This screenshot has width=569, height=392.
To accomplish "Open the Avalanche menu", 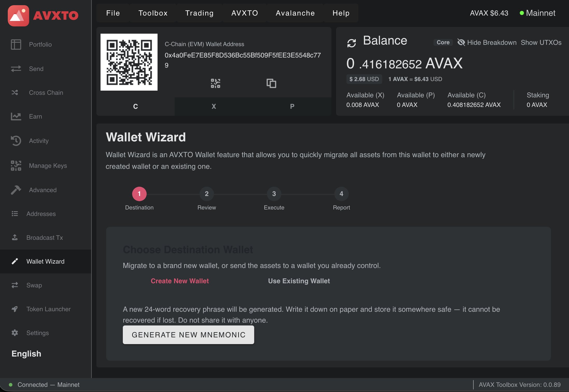I will (x=295, y=13).
